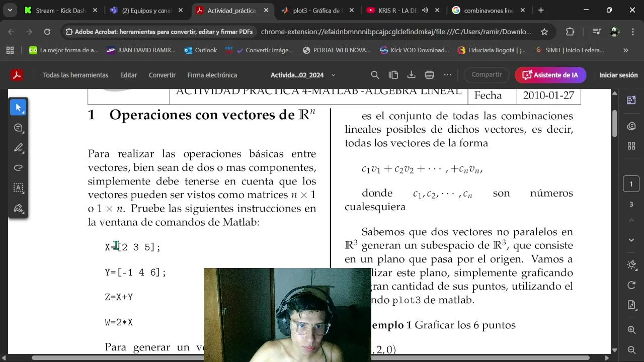644x362 pixels.
Task: Open the AI assistant panel icon
Action: tap(631, 100)
